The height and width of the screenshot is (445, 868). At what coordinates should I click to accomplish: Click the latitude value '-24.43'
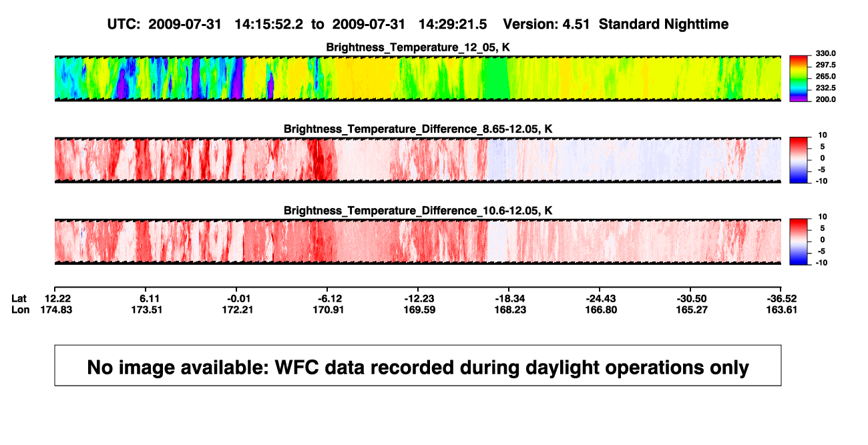point(602,298)
